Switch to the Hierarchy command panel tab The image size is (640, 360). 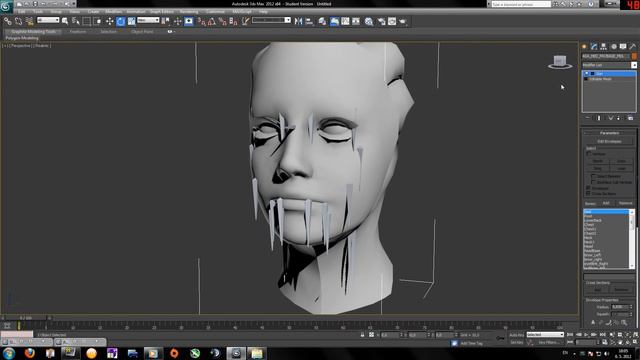click(603, 47)
